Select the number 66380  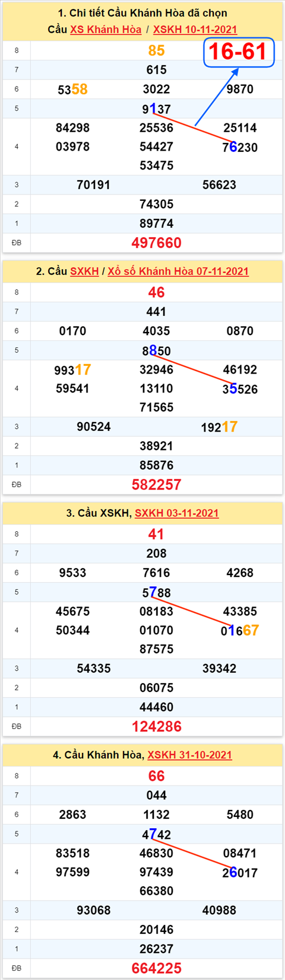pyautogui.click(x=157, y=892)
